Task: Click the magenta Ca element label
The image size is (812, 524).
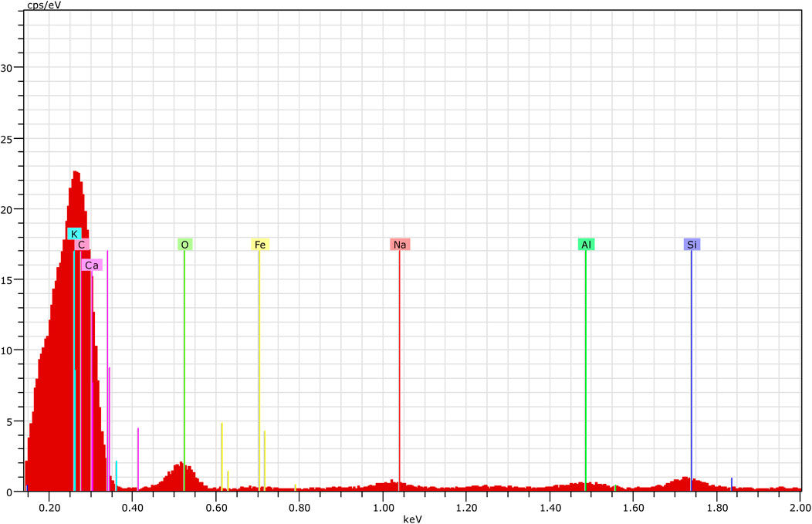Action: [92, 265]
